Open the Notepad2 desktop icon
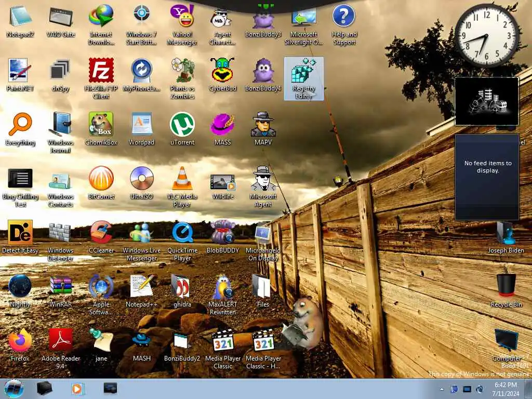The width and height of the screenshot is (532, 399). [20, 22]
